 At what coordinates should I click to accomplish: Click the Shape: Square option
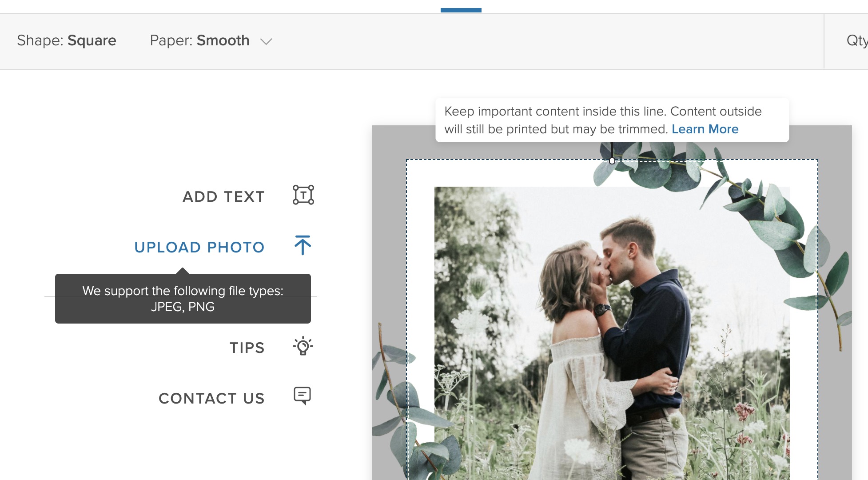67,40
